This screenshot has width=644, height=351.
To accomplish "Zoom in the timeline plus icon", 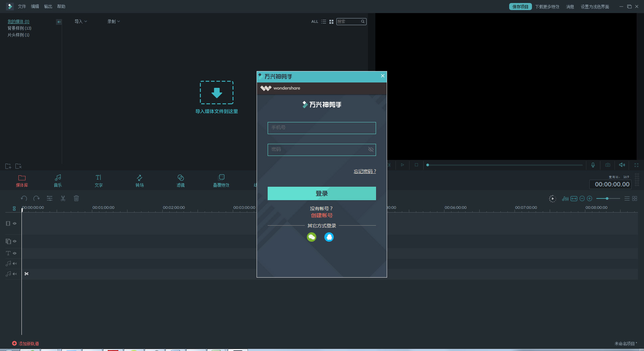I will 590,199.
